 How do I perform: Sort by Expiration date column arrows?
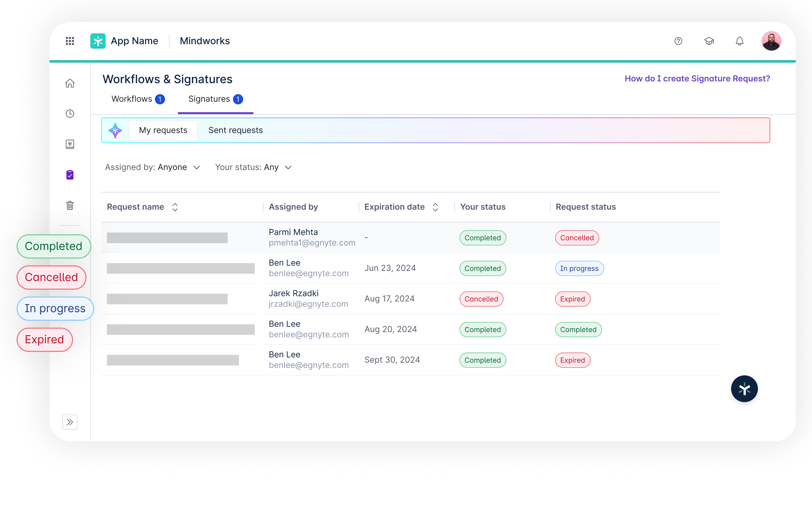(x=435, y=207)
